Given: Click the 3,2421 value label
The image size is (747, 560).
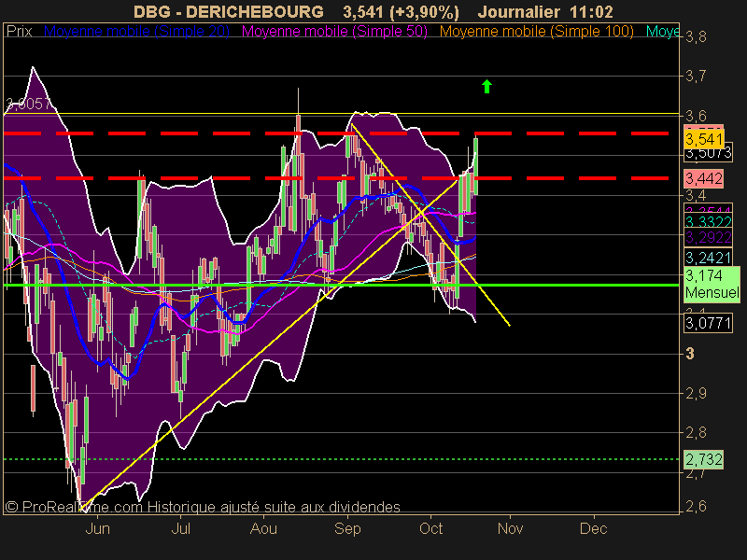Looking at the screenshot, I should tap(708, 258).
